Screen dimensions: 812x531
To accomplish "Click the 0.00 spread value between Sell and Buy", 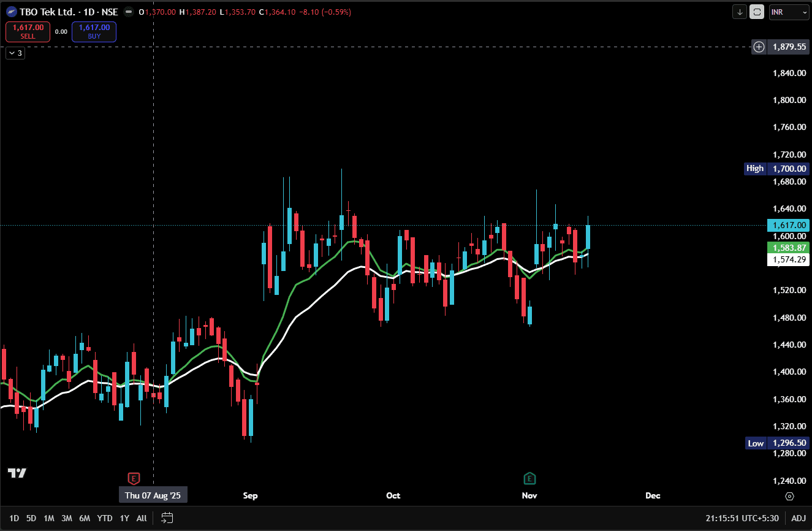I will click(x=61, y=31).
